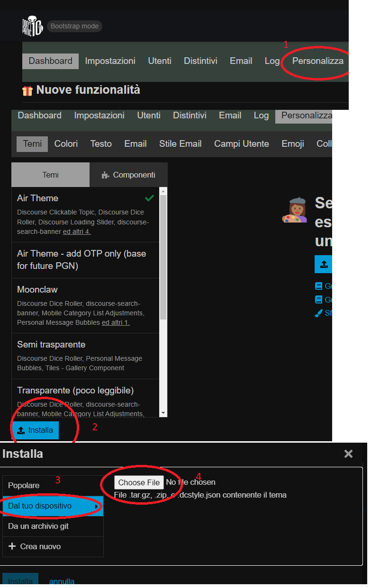Select the Semi trasparente theme
Image resolution: width=371 pixels, height=588 pixels.
click(51, 345)
